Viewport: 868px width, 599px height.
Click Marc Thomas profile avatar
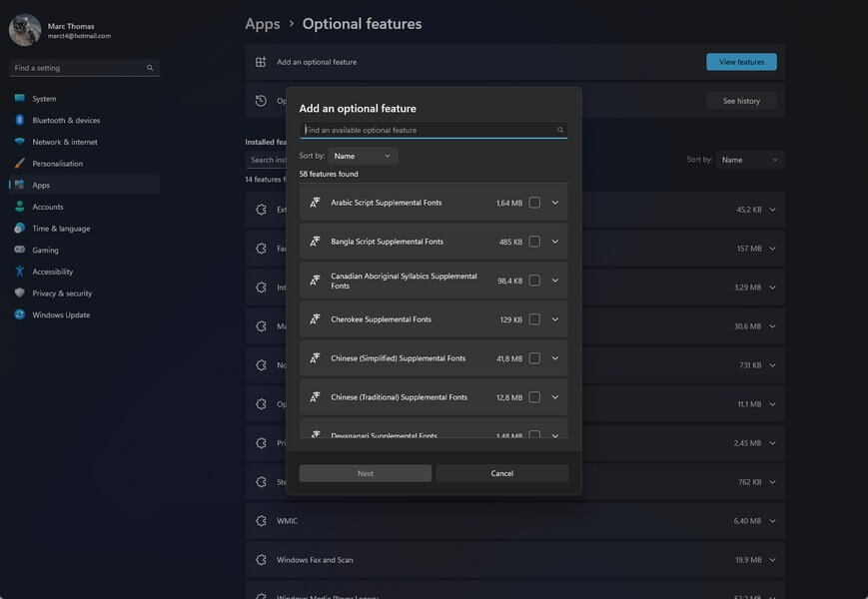click(x=25, y=30)
